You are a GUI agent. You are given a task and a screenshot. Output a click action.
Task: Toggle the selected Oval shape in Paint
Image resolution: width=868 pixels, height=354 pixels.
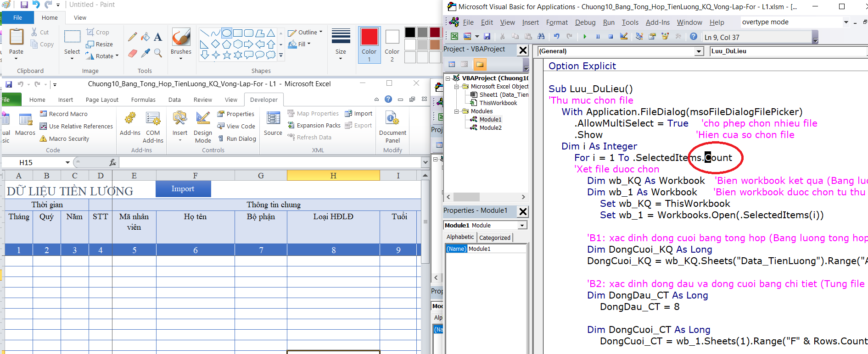point(227,33)
